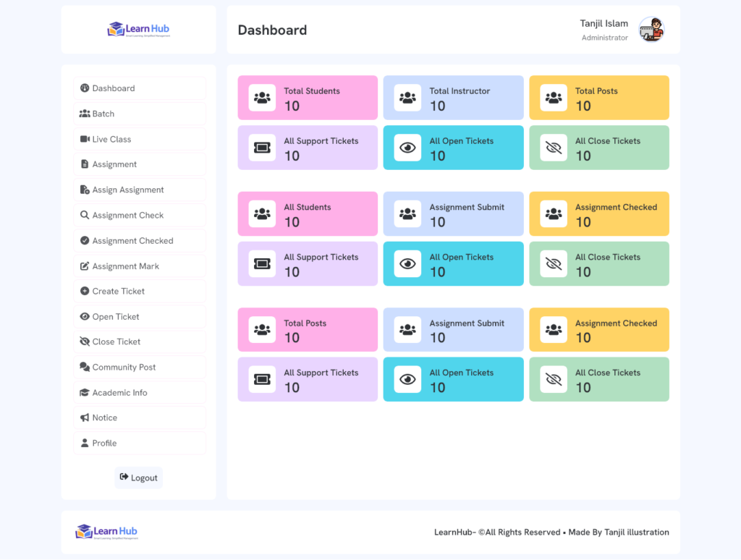Screen dimensions: 741x560
Task: Click the crossed-eye icon in the topmost All Close Tickets card
Action: click(554, 148)
